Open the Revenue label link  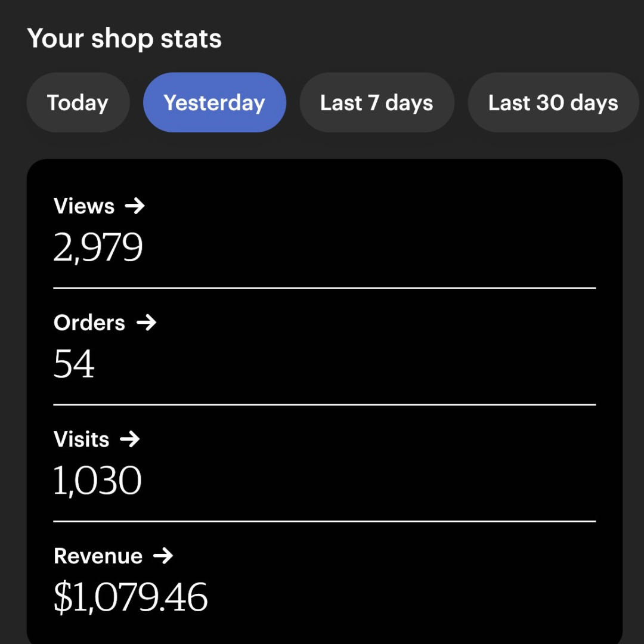click(98, 556)
